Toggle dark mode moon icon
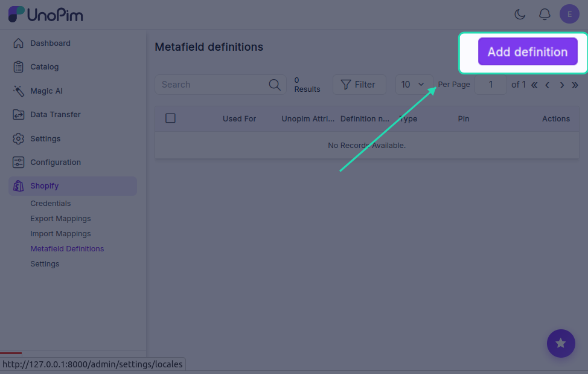 [520, 15]
